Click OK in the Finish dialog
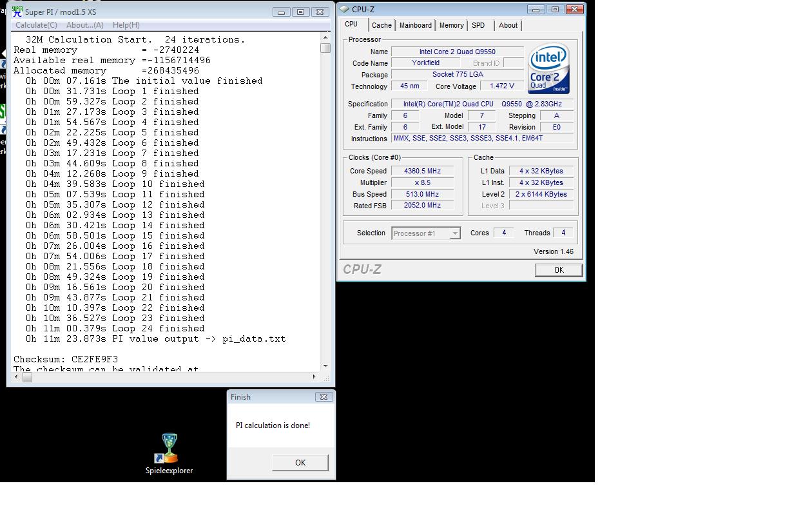812x508 pixels. pos(300,462)
